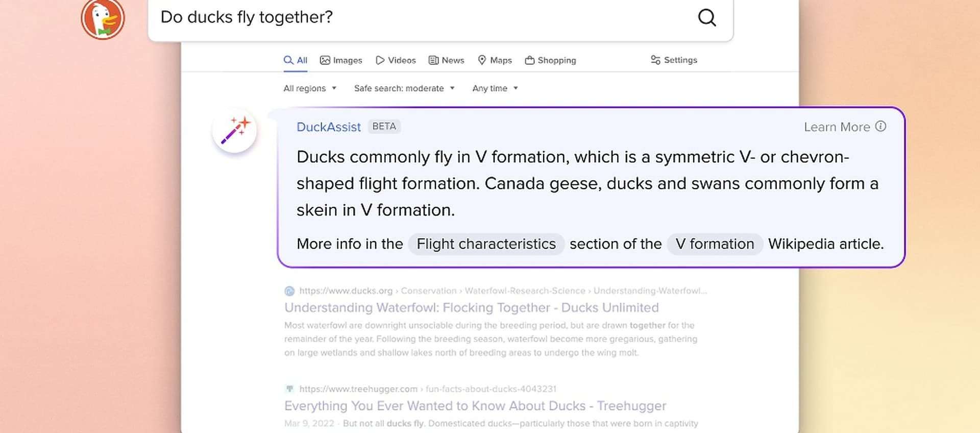Click the Settings sliders icon
Viewport: 980px width, 433px height.
(x=655, y=60)
